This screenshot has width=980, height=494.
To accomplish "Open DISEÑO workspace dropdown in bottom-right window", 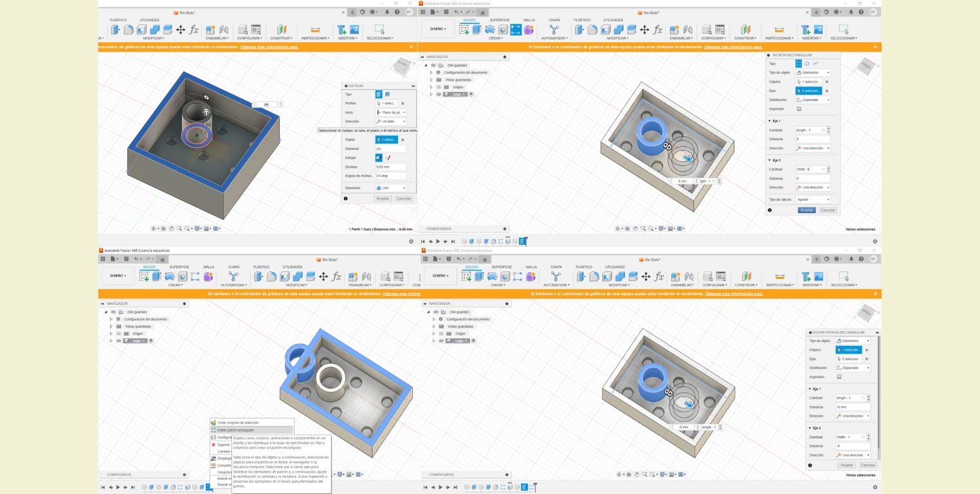I will pos(440,275).
